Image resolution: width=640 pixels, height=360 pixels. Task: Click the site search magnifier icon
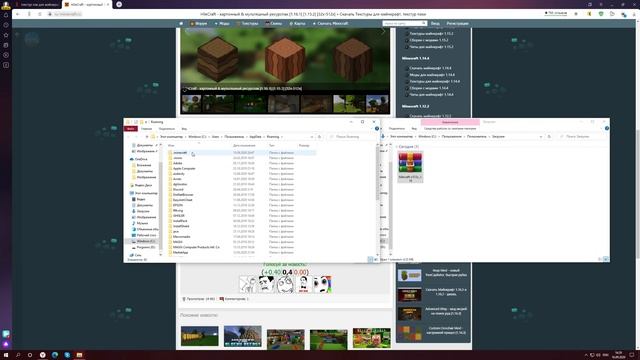pyautogui.click(x=424, y=23)
